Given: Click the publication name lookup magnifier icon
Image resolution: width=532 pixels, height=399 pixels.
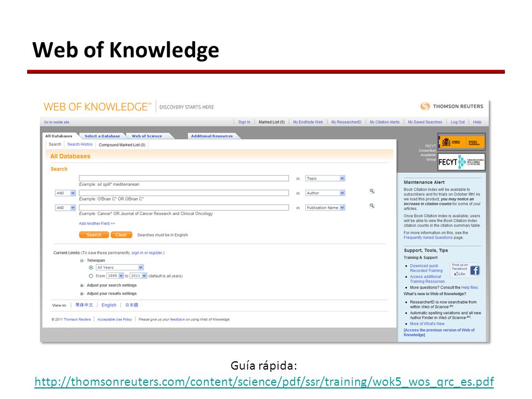Looking at the screenshot, I should pos(372,206).
